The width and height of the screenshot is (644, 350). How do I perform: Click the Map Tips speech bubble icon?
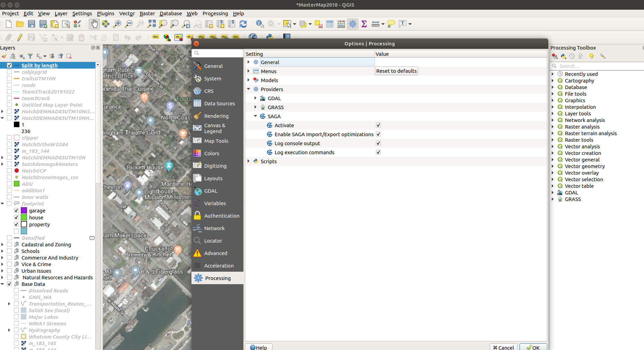391,24
